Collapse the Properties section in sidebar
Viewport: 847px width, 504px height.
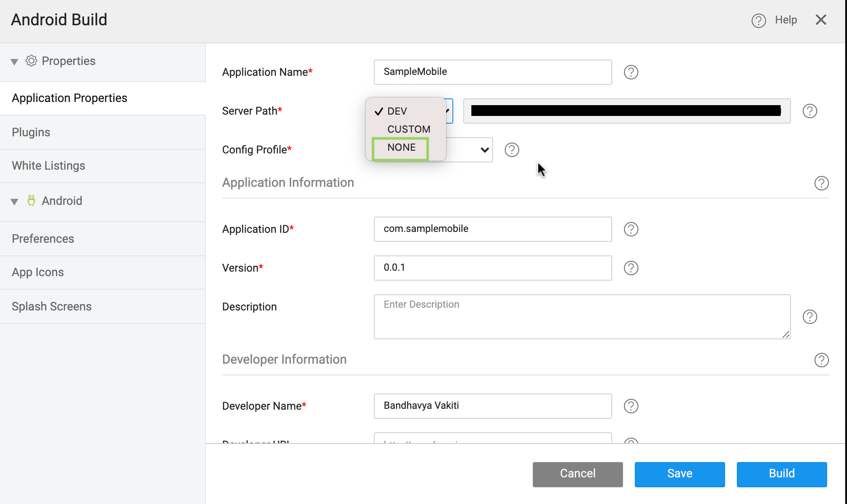pos(14,62)
